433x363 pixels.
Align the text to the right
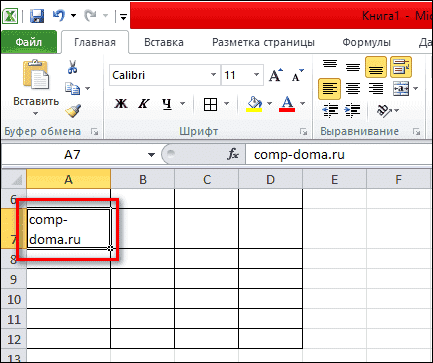[x=376, y=89]
